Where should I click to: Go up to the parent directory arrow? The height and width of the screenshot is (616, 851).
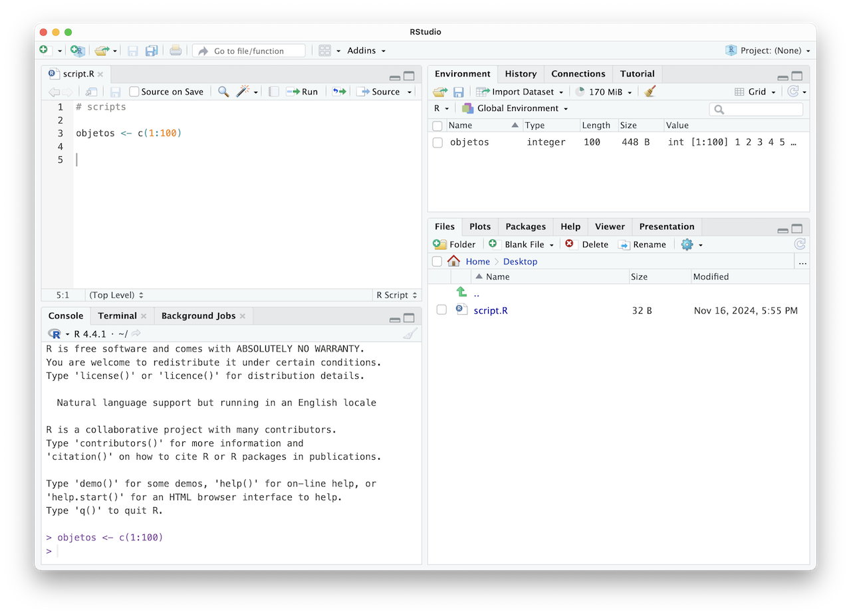pyautogui.click(x=461, y=292)
